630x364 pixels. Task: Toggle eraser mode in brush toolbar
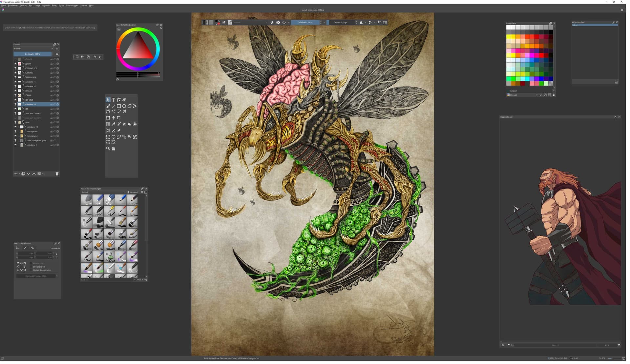pos(272,23)
